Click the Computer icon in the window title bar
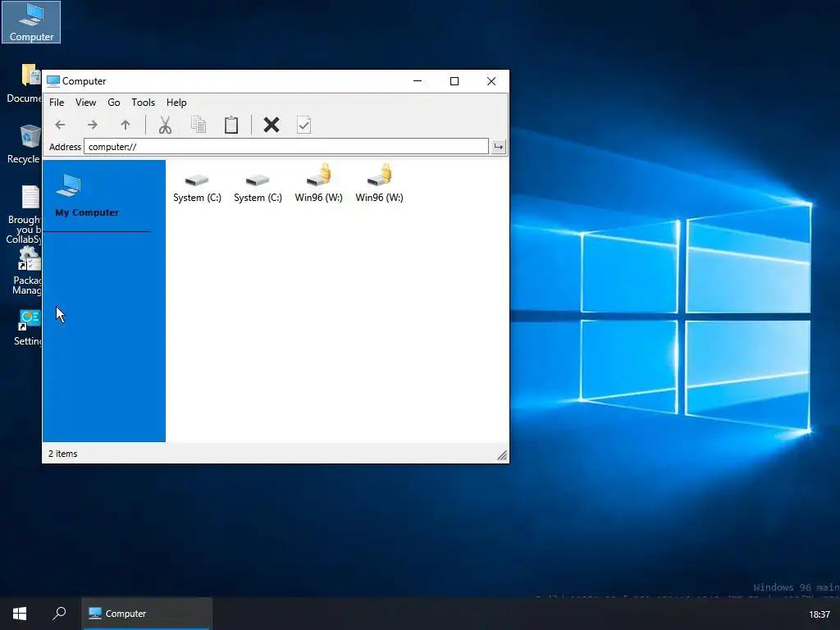840x630 pixels. [x=53, y=81]
